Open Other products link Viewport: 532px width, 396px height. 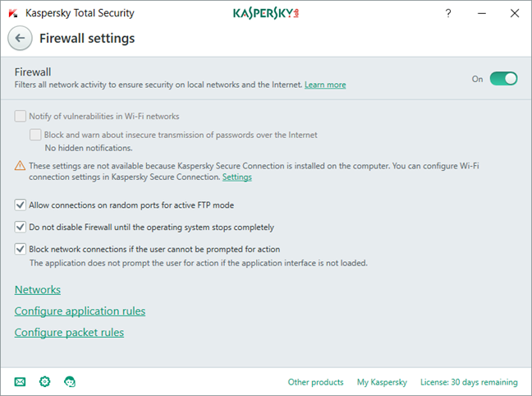tap(315, 382)
